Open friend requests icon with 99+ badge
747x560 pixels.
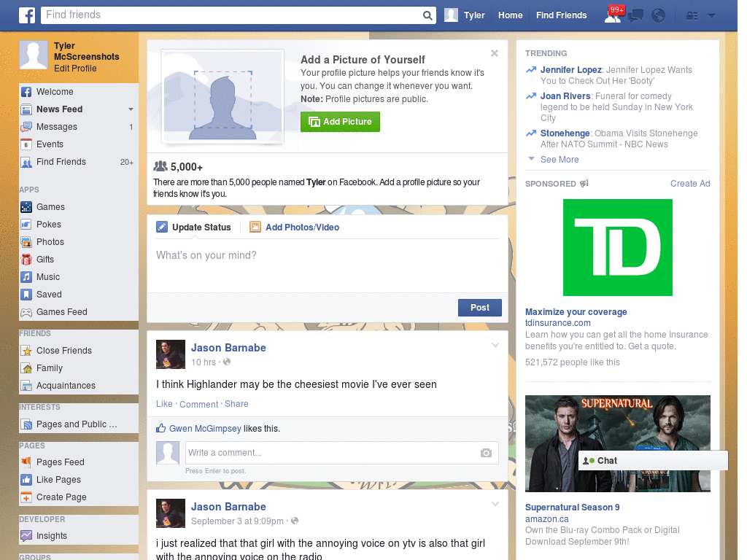tap(614, 15)
